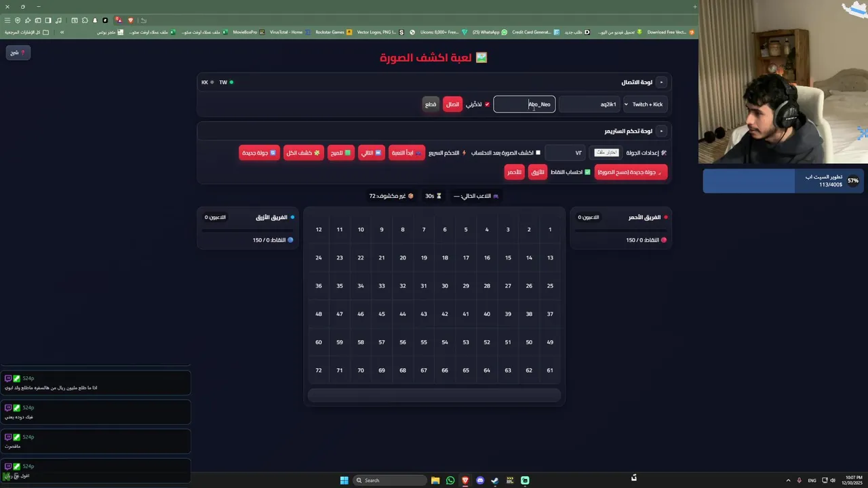Show hidden system tray icons

[788, 481]
